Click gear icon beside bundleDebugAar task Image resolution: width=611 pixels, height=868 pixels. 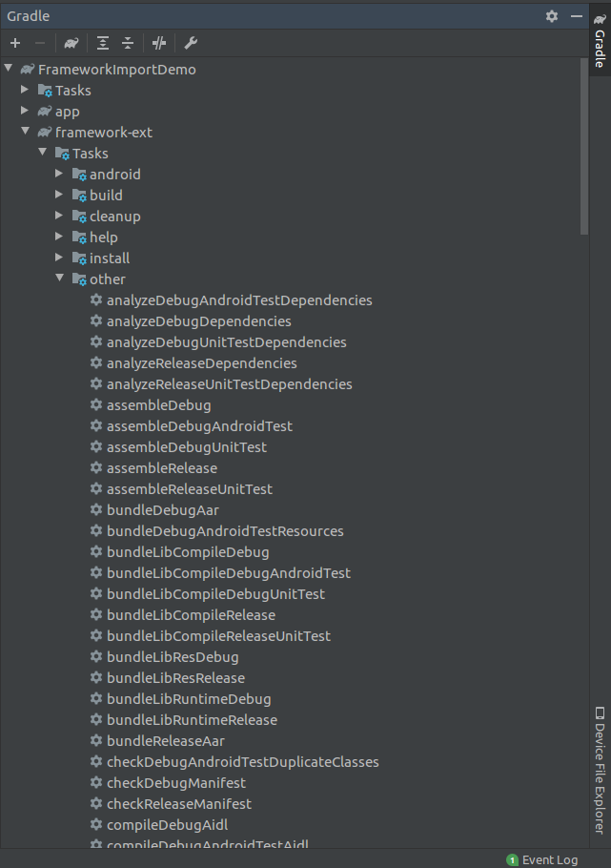[x=96, y=509]
